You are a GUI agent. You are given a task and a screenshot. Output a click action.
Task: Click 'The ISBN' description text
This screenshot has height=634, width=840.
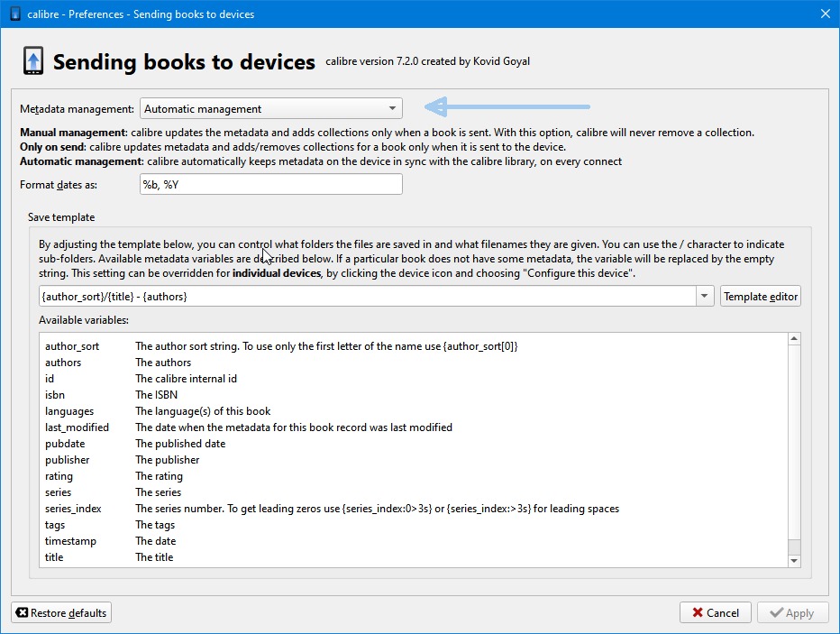click(x=156, y=395)
